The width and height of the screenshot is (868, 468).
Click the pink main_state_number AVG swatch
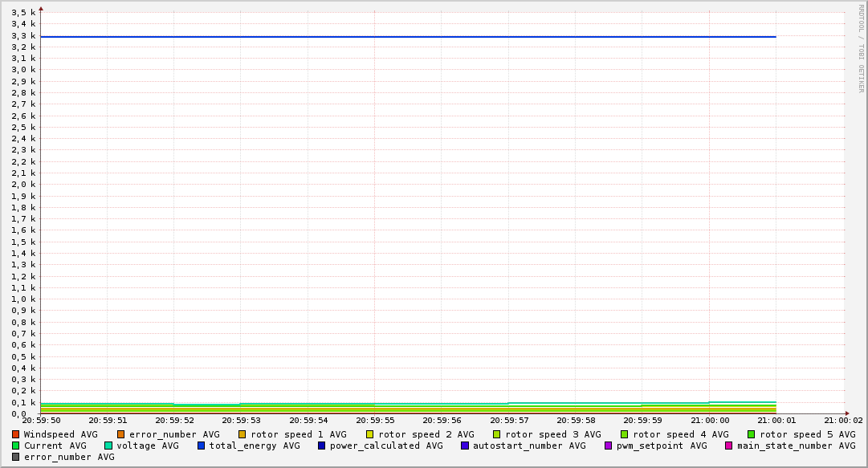pos(729,446)
